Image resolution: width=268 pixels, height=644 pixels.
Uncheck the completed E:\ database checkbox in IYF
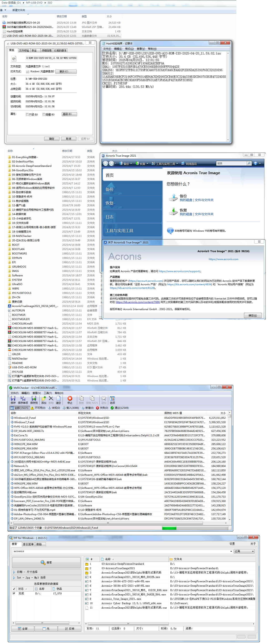[x=14, y=593]
